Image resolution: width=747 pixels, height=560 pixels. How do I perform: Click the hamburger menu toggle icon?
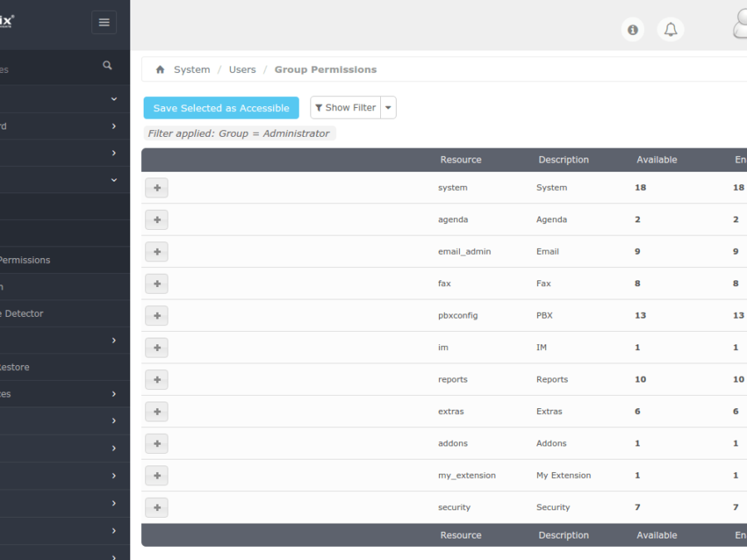pyautogui.click(x=104, y=22)
